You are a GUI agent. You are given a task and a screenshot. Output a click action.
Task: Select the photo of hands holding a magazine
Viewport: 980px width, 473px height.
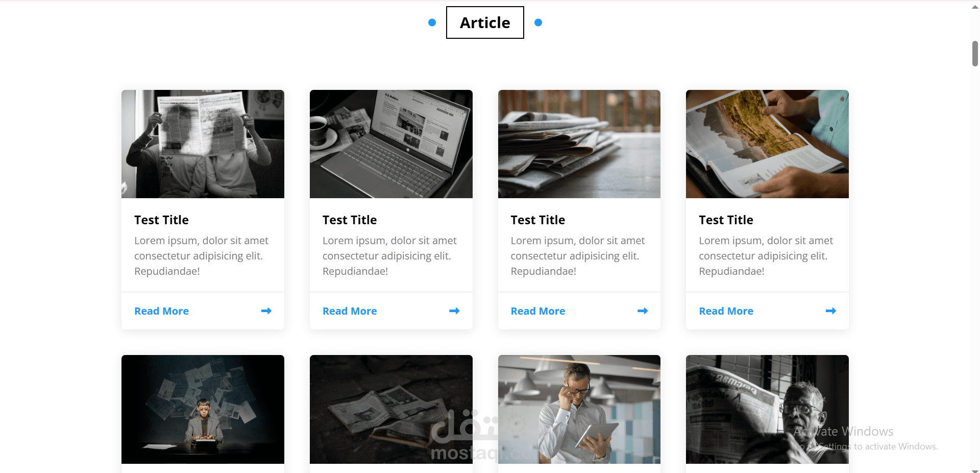[767, 144]
